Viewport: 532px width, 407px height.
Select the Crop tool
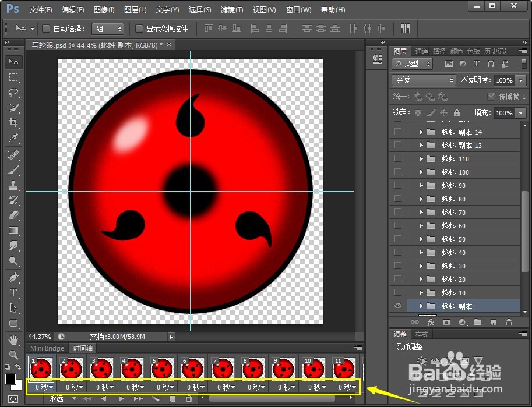[x=13, y=123]
